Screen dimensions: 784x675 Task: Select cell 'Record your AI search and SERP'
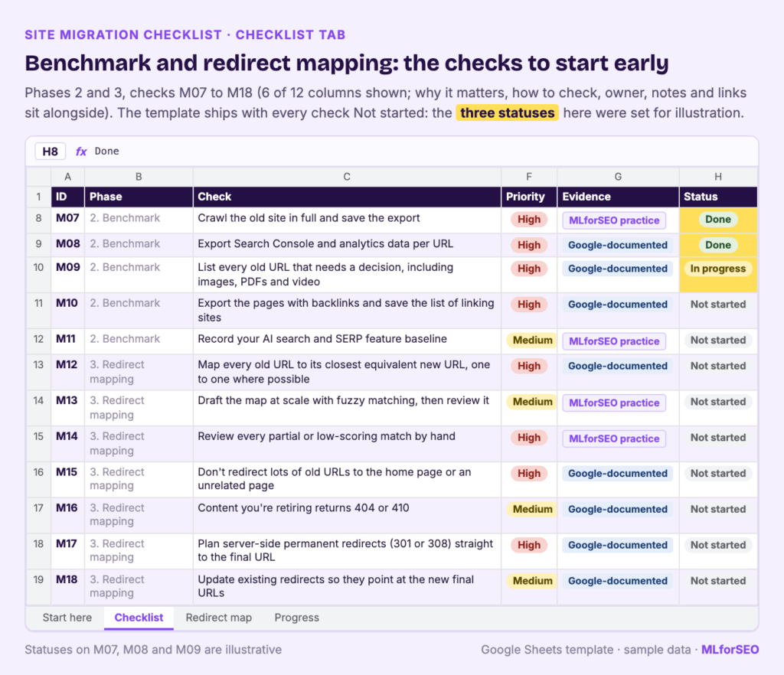pyautogui.click(x=347, y=341)
